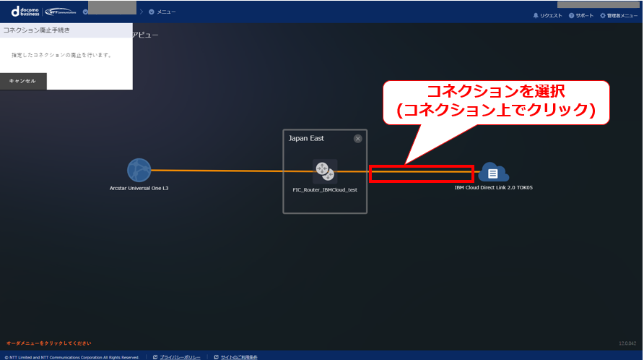Click the question mark icon beside サポート

tap(571, 16)
